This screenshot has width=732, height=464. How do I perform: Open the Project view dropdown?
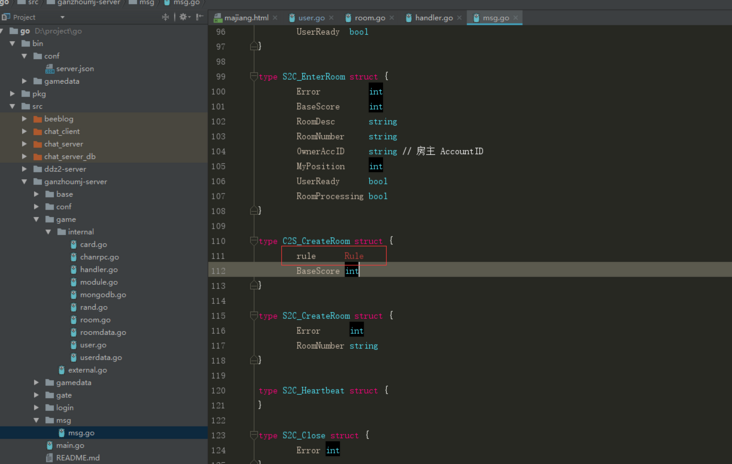click(62, 17)
